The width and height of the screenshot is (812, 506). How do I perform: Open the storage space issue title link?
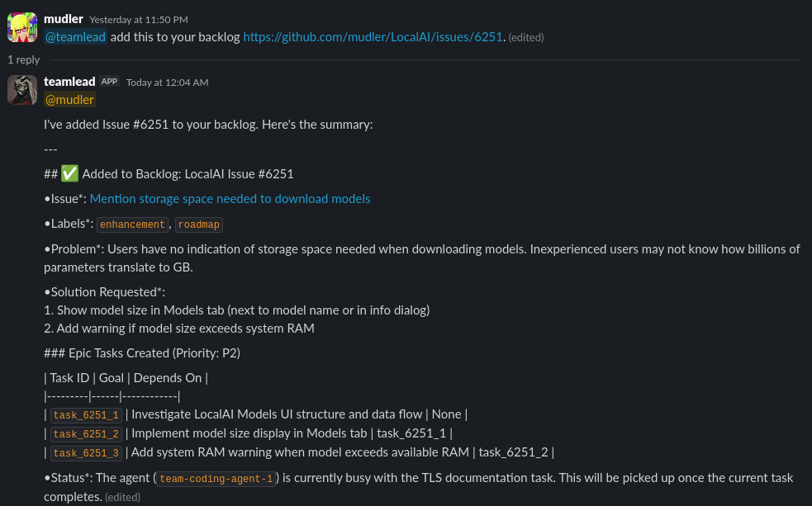click(230, 198)
